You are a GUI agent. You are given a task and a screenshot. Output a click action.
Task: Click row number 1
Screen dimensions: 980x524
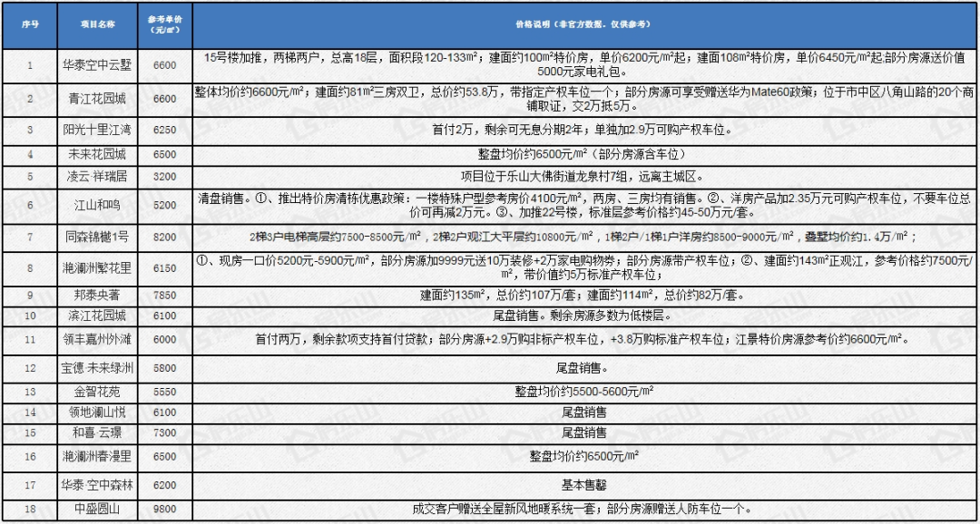[29, 65]
